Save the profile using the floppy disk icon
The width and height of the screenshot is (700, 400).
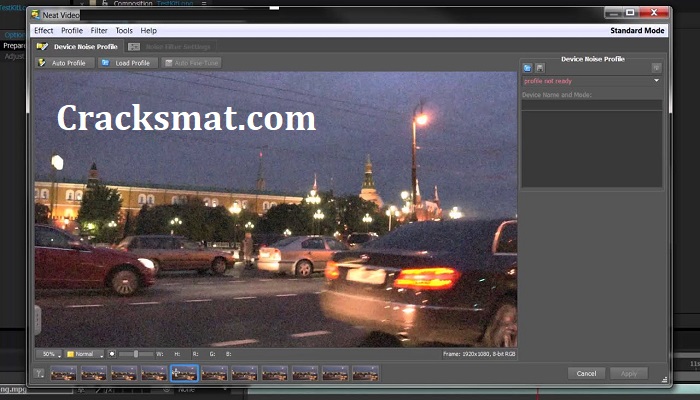click(540, 68)
